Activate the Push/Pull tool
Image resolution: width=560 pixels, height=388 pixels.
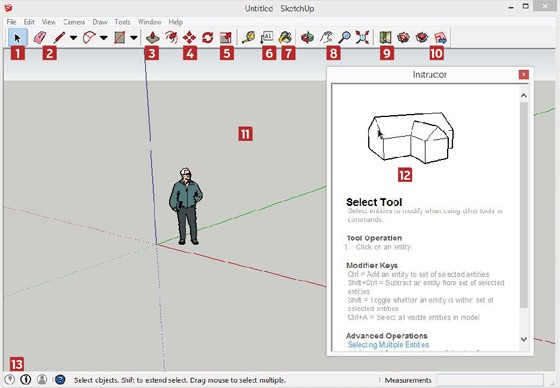click(x=152, y=37)
